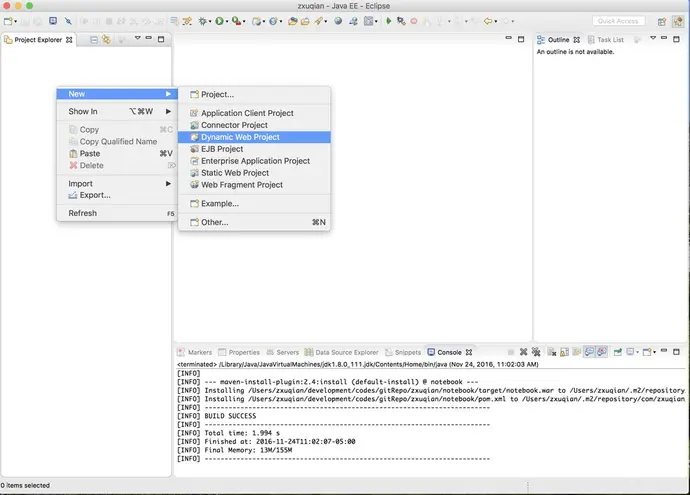690x495 pixels.
Task: Switch to the Project Explorer tab
Action: (38, 40)
